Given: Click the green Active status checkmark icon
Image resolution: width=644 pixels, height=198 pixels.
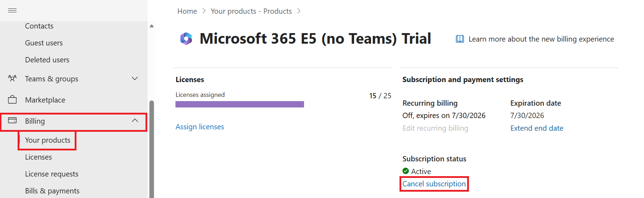Looking at the screenshot, I should point(406,171).
